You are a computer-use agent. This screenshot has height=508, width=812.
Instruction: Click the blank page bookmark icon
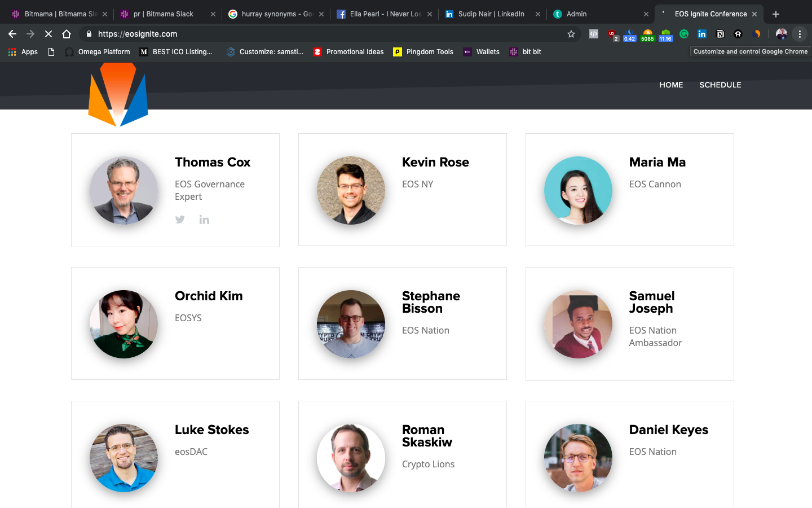[x=51, y=51]
